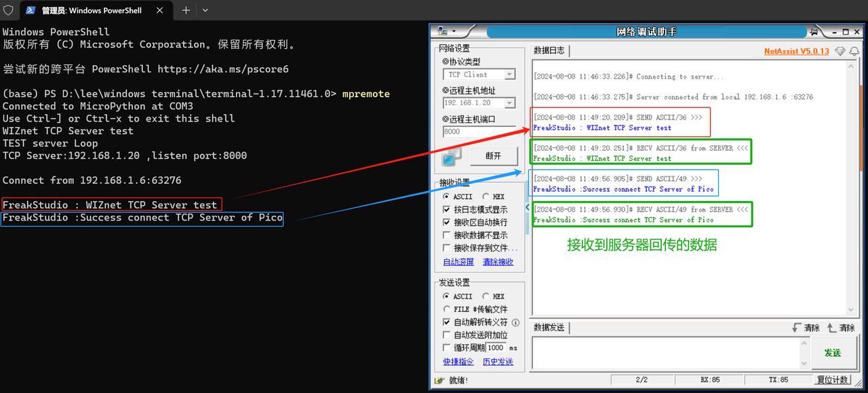Image resolution: width=868 pixels, height=393 pixels.
Task: Open the 历史发送 link
Action: (498, 362)
